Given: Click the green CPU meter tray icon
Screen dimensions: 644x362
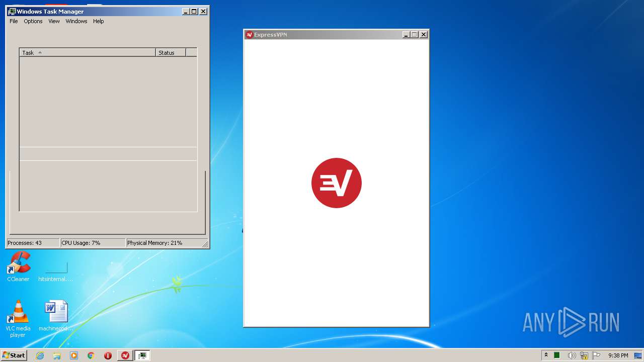Looking at the screenshot, I should coord(557,355).
